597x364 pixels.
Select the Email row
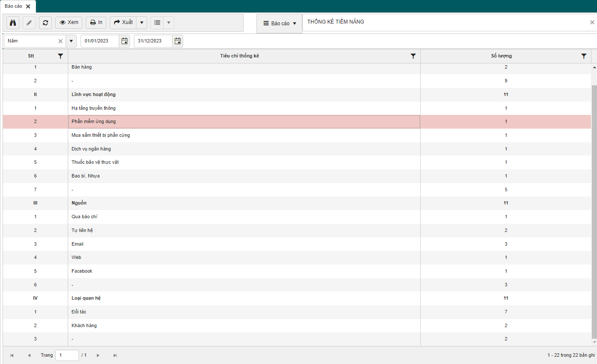tap(297, 244)
